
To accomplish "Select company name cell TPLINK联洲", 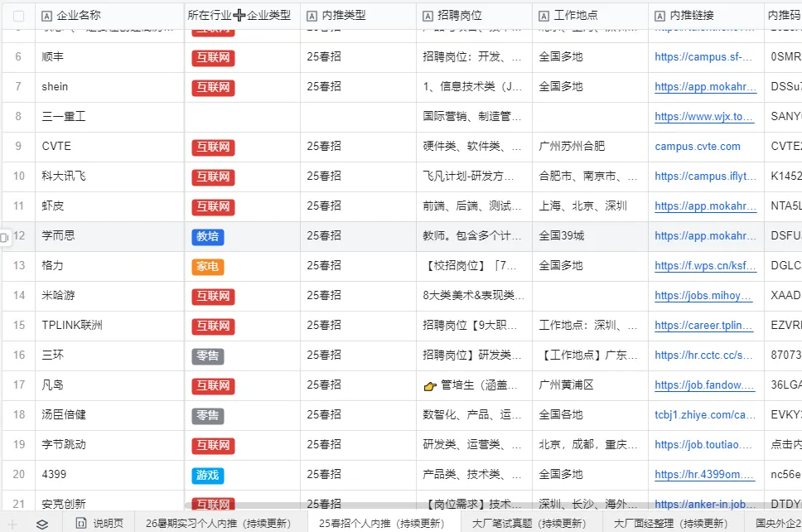I will point(109,326).
